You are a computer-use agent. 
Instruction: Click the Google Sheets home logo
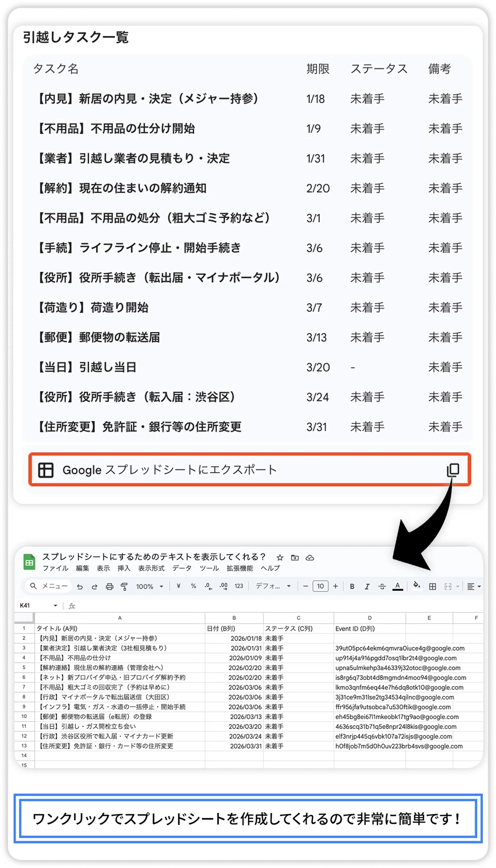coord(29,562)
